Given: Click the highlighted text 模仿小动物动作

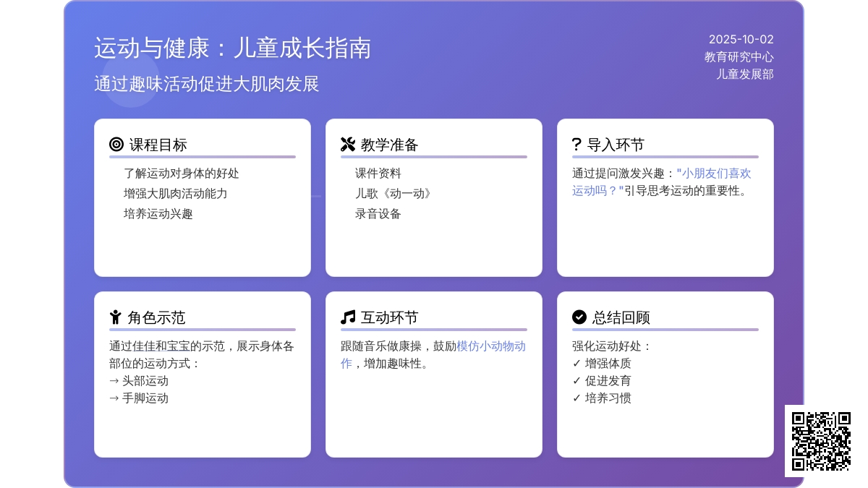Looking at the screenshot, I should click(491, 346).
